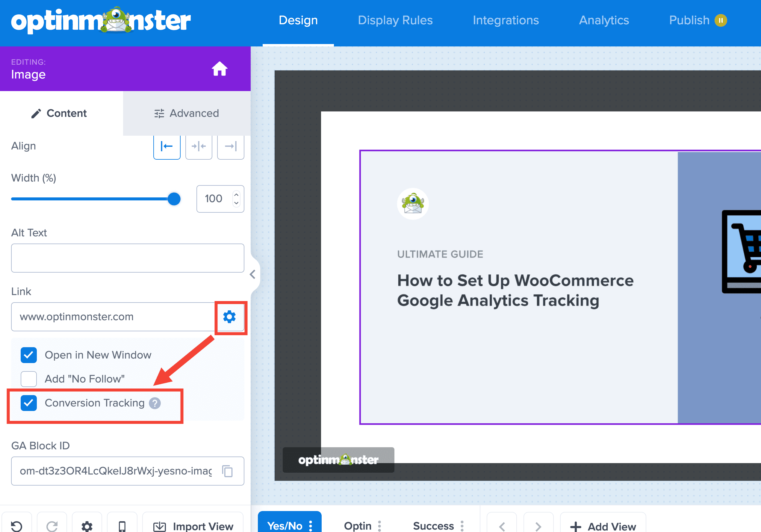Increase width value with up stepper
The height and width of the screenshot is (532, 761).
[x=236, y=195]
